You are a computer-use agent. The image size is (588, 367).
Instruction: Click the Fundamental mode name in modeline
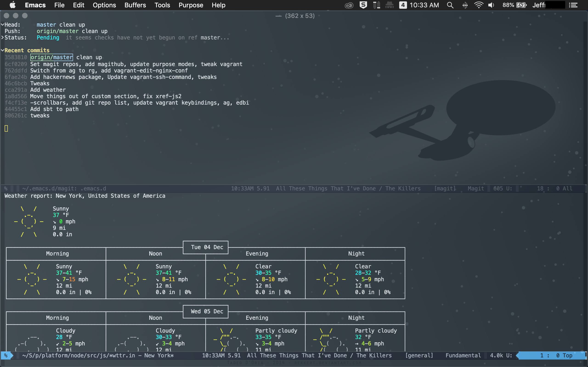tap(463, 355)
